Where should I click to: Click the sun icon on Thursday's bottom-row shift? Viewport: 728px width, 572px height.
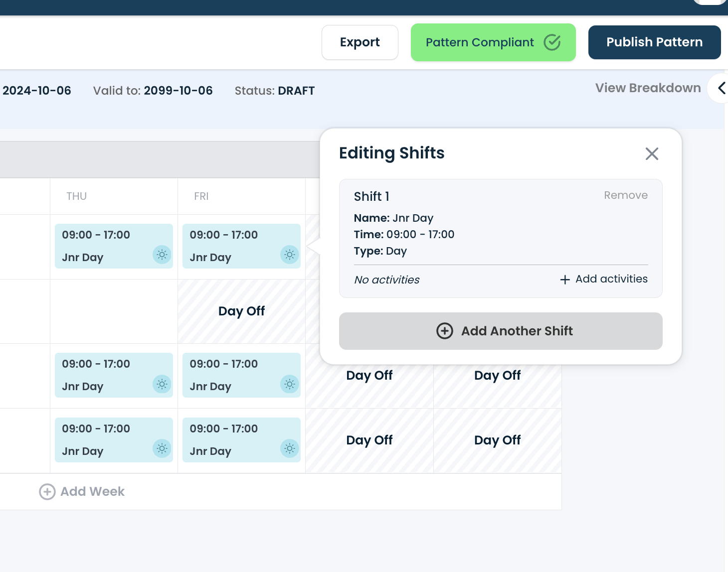[162, 448]
